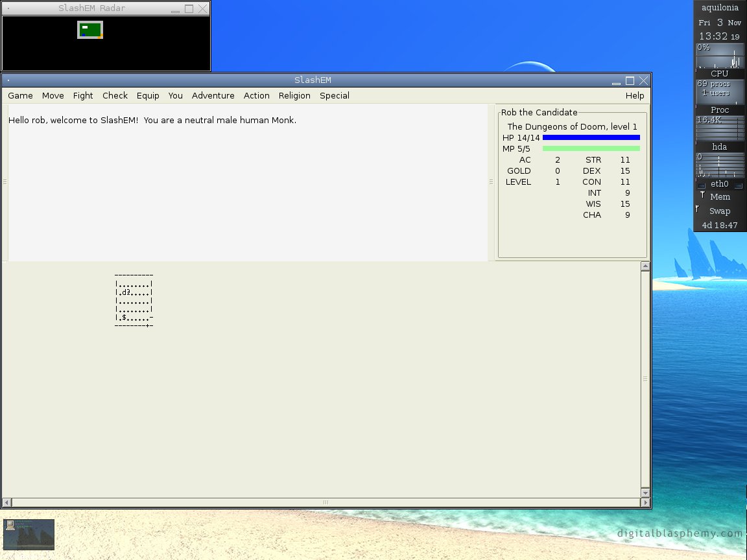
Task: Click the blue HP 14/14 bar
Action: 591,137
